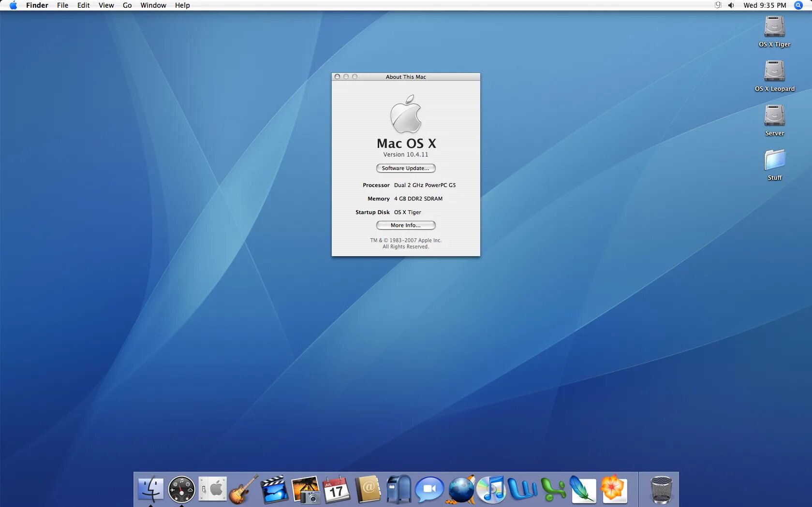Click the Software Update... button
Screen dimensions: 812x507
coord(406,168)
